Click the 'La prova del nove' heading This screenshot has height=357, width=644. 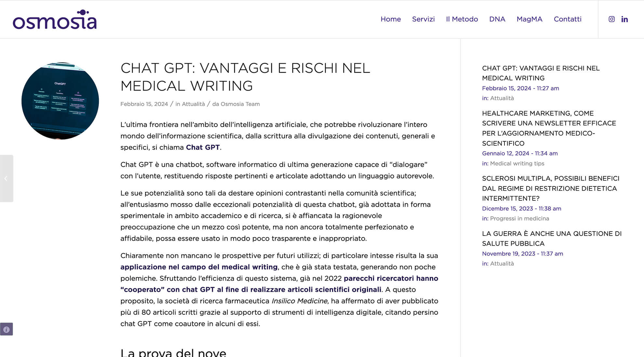pyautogui.click(x=173, y=352)
